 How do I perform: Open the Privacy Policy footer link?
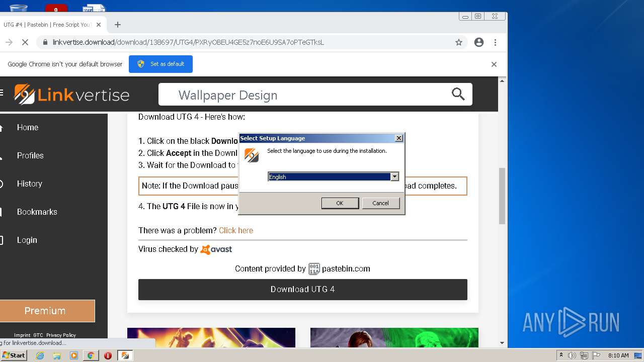61,335
